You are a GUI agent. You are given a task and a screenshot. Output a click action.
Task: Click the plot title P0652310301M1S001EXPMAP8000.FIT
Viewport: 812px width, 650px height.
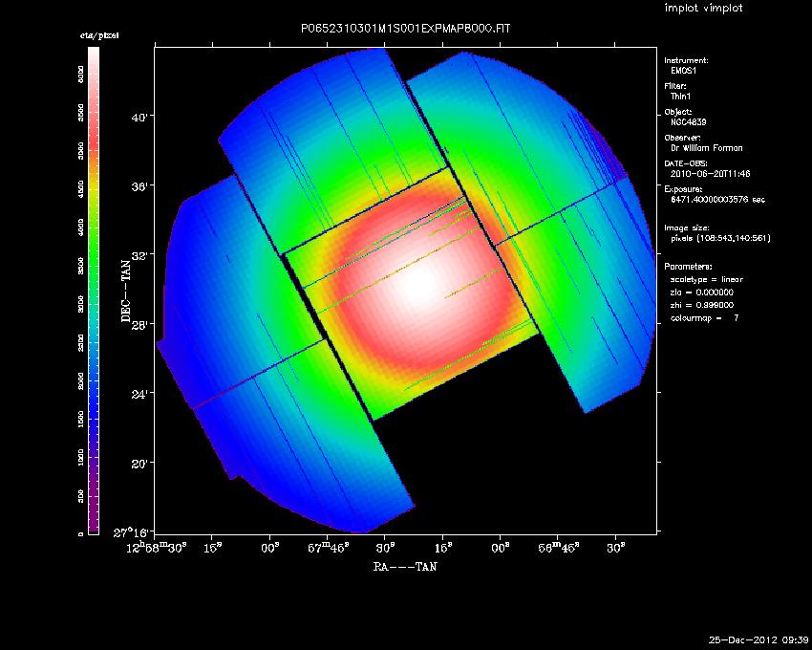pyautogui.click(x=405, y=29)
